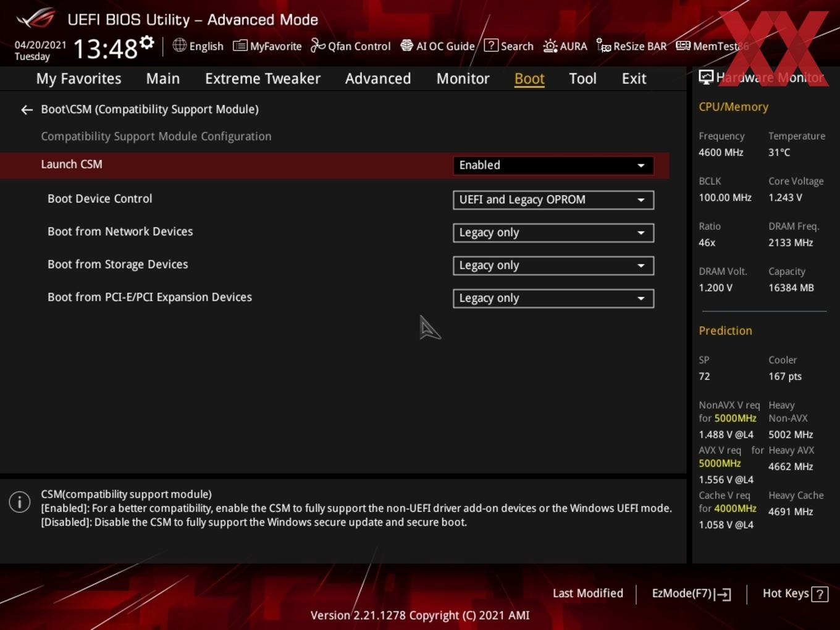This screenshot has height=630, width=840.
Task: Select the Boot Device Control label
Action: (99, 199)
